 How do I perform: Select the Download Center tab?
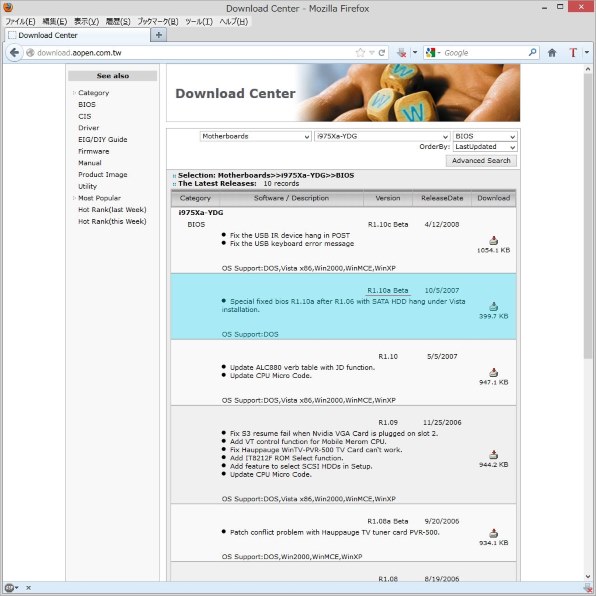coord(77,35)
